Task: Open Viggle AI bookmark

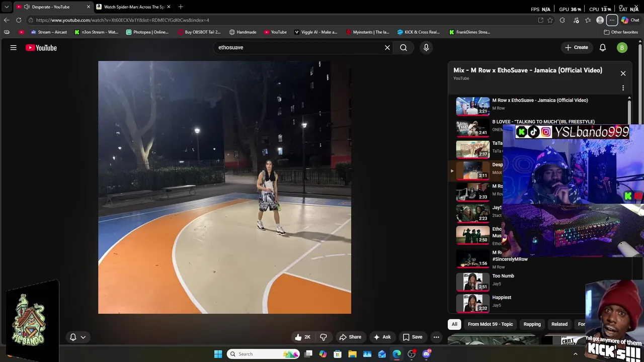Action: click(316, 32)
